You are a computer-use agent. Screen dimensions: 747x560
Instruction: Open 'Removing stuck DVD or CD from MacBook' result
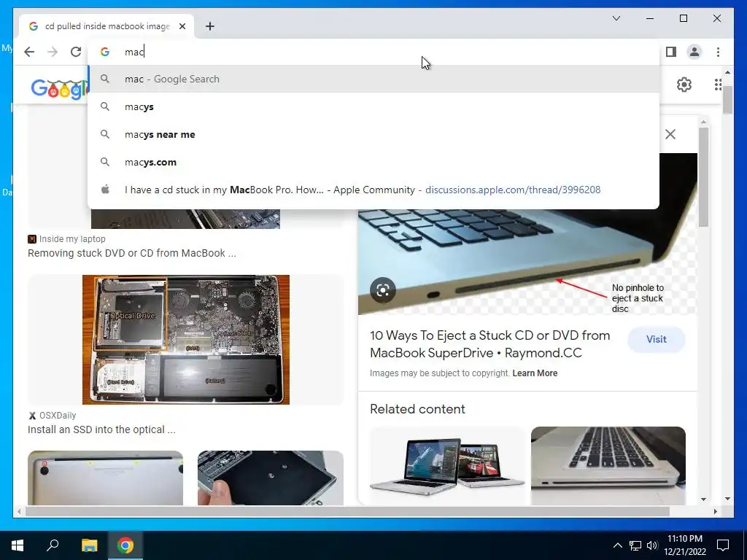pyautogui.click(x=131, y=253)
